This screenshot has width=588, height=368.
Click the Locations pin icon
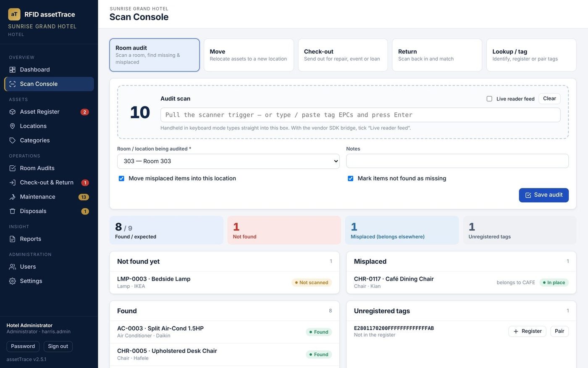12,126
